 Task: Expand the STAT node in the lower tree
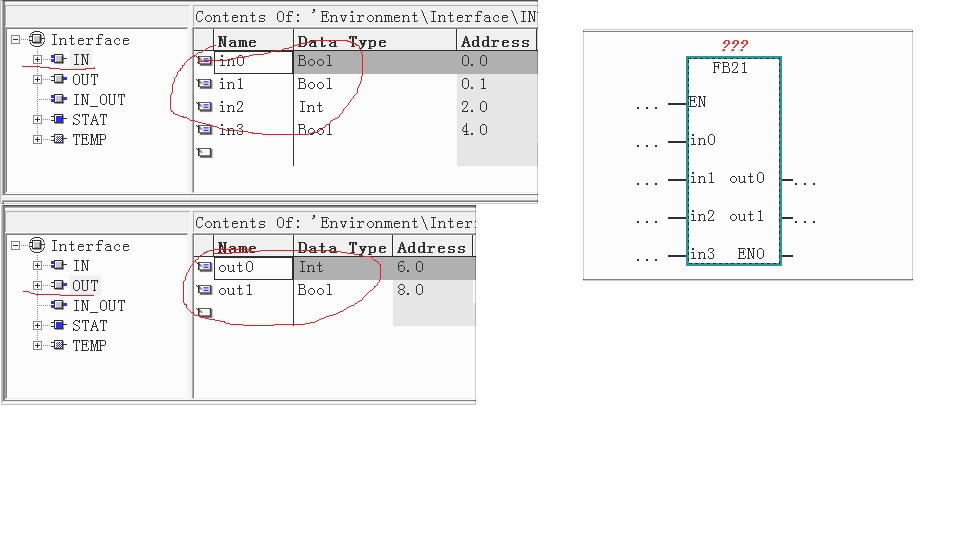pos(37,325)
